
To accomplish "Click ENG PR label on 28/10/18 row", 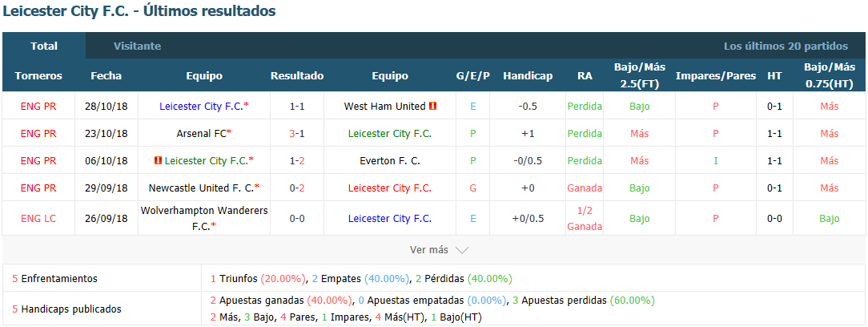I will coord(38,106).
